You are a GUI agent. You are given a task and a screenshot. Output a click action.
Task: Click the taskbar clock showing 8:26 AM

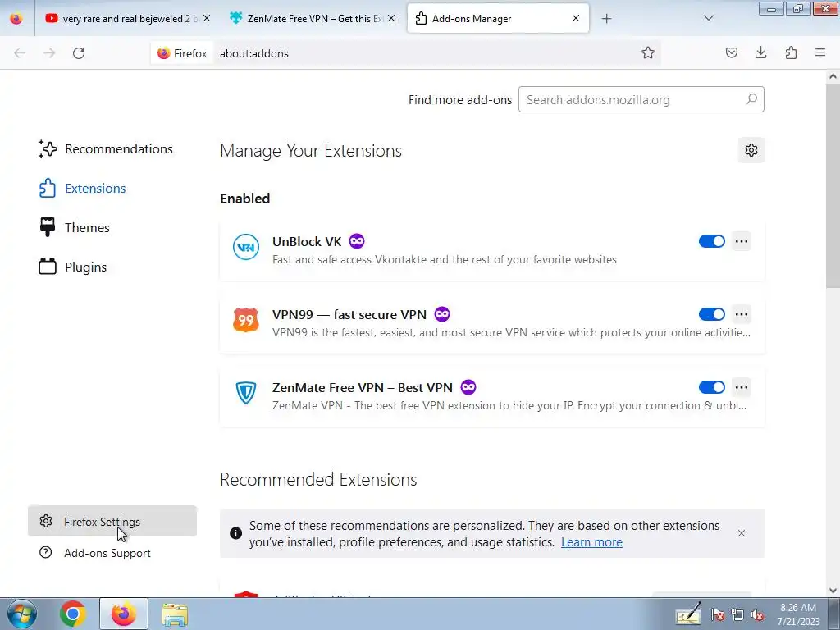tap(798, 614)
